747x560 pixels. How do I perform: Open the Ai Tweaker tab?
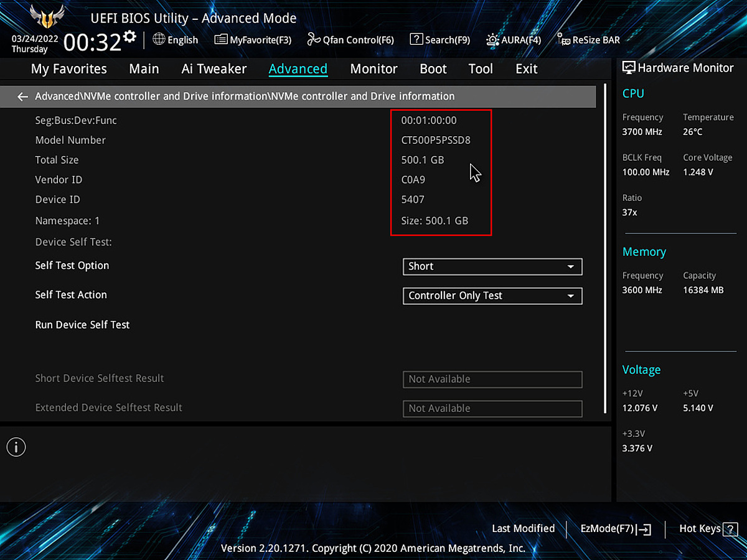[214, 69]
